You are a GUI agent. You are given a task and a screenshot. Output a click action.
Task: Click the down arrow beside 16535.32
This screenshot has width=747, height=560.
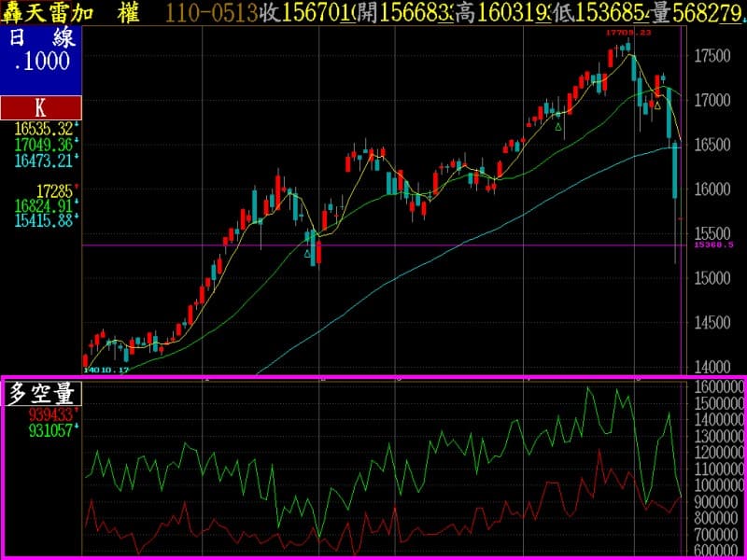[77, 126]
